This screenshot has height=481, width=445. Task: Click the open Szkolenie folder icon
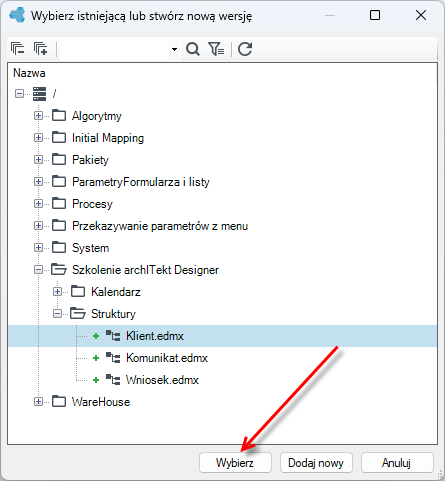tap(59, 270)
